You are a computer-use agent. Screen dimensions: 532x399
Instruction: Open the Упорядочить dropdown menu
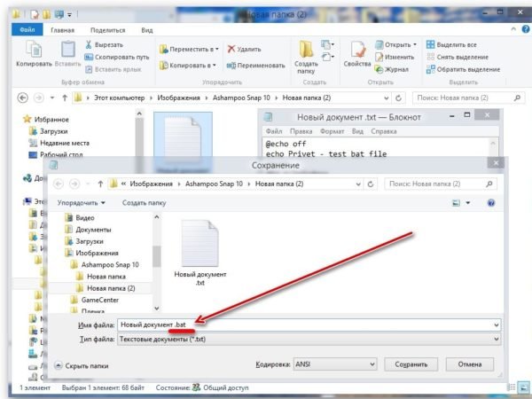pos(82,203)
